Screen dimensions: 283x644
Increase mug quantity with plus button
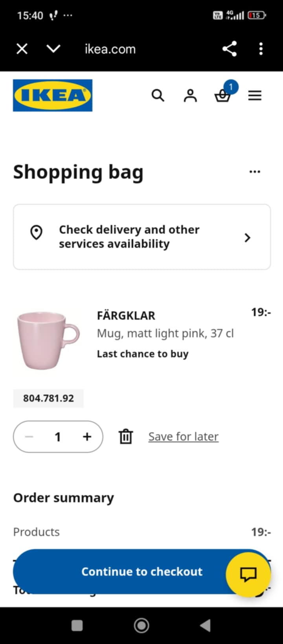point(87,437)
